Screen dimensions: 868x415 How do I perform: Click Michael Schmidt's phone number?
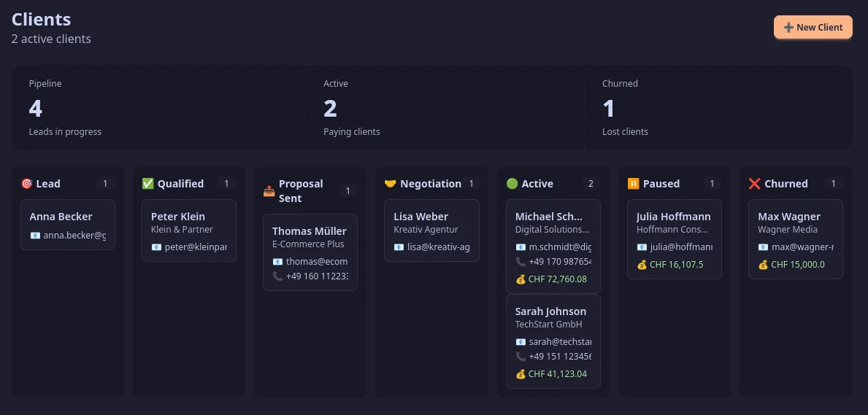tap(559, 262)
